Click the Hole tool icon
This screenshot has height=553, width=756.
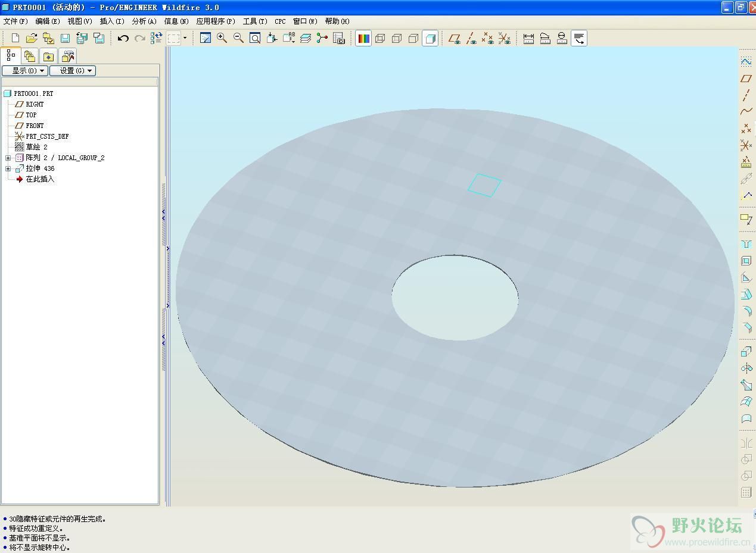746,244
